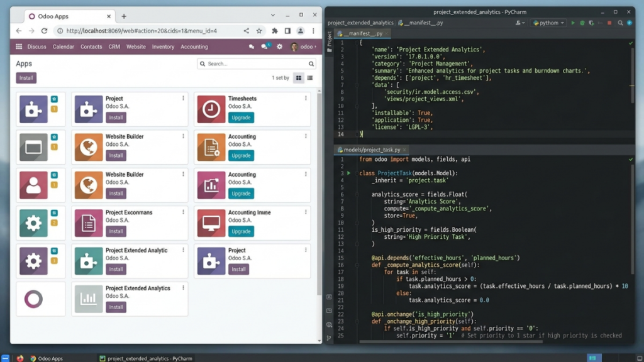The image size is (644, 362).
Task: Open Project Exconmans app document icon
Action: coord(89,223)
